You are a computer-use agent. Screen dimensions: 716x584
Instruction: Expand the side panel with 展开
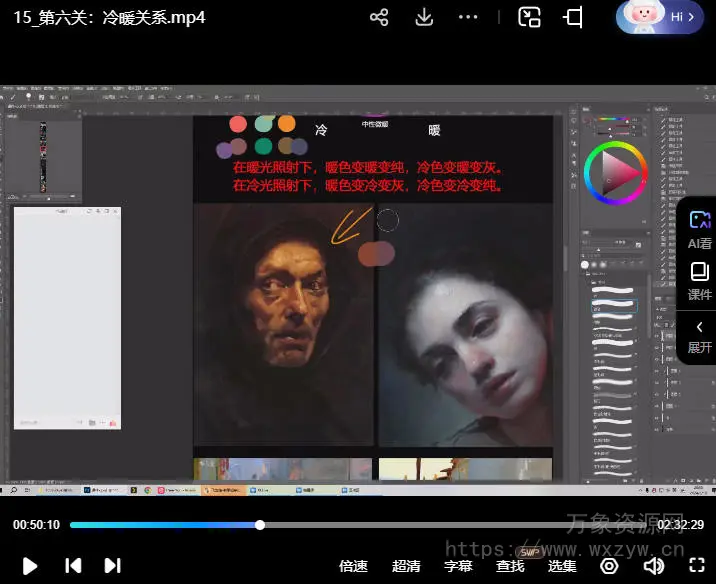(699, 336)
